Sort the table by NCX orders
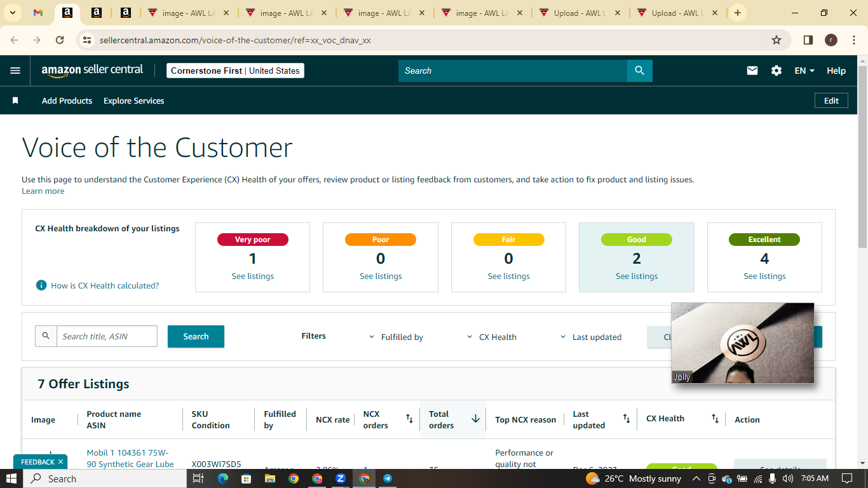Image resolution: width=868 pixels, height=488 pixels. pos(409,419)
